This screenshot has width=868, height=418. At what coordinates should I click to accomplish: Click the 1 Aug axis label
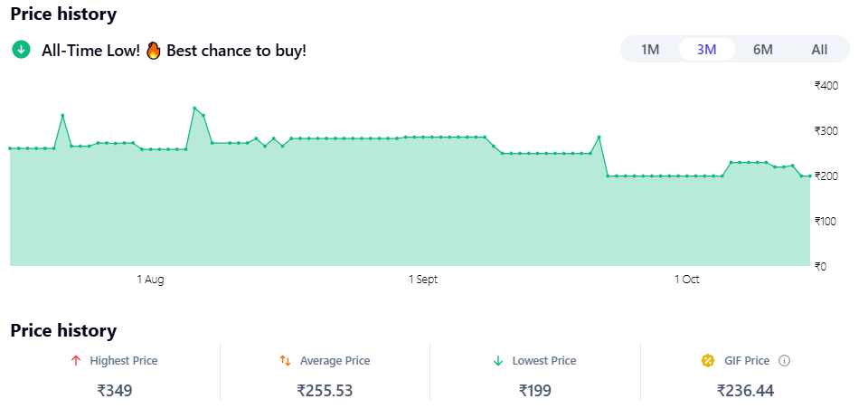150,280
